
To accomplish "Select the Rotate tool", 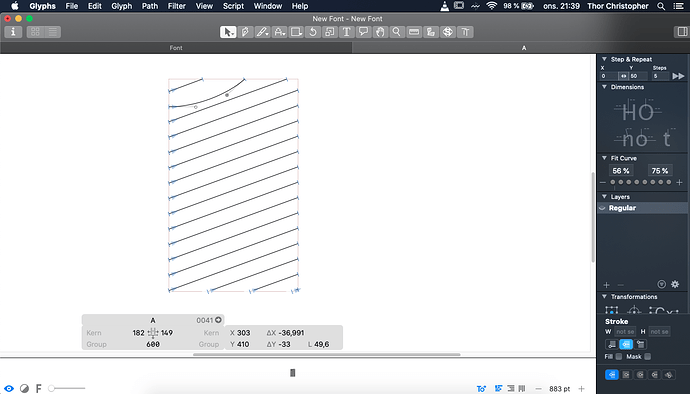I will pyautogui.click(x=313, y=32).
